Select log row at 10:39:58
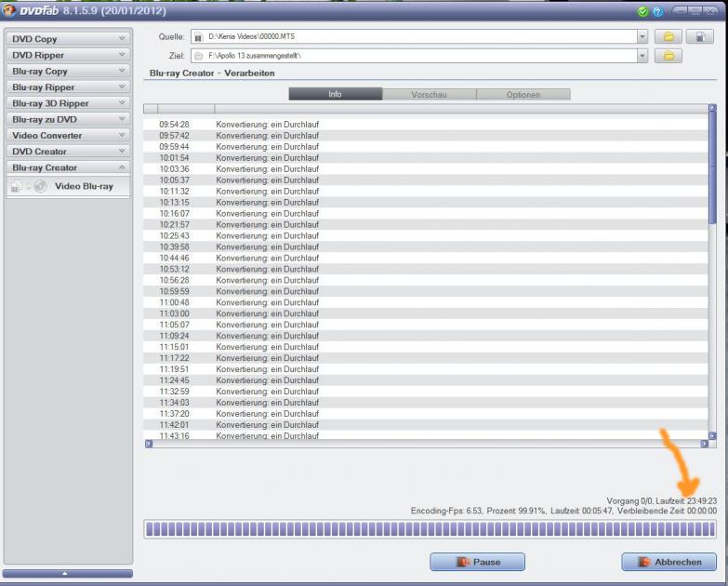 426,247
